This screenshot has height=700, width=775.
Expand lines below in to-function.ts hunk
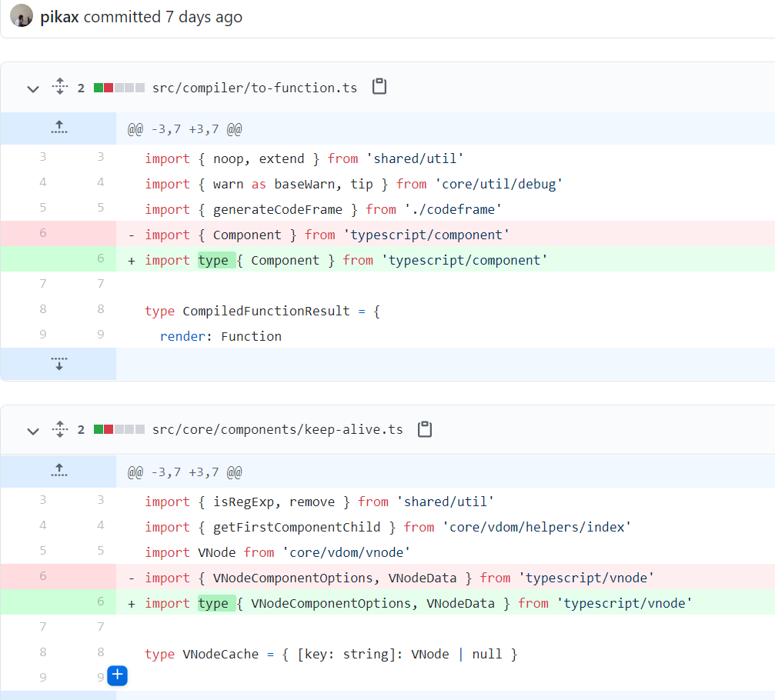(58, 364)
